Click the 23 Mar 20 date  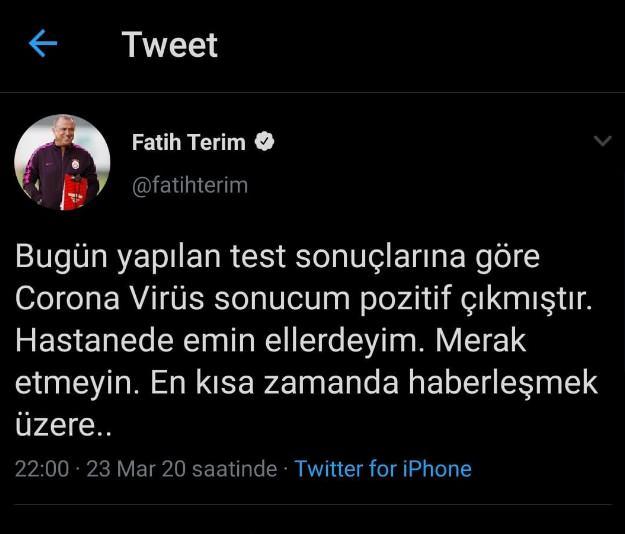click(136, 469)
